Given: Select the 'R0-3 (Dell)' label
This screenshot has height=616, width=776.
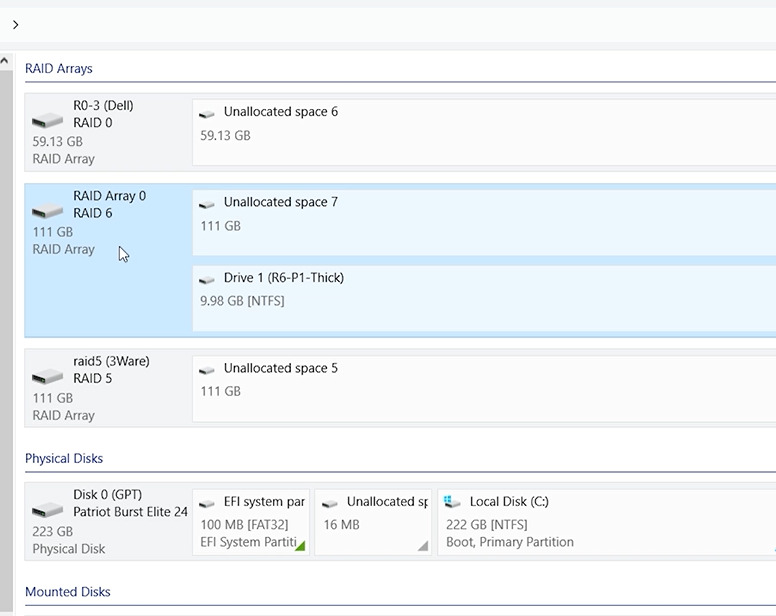Looking at the screenshot, I should [103, 105].
